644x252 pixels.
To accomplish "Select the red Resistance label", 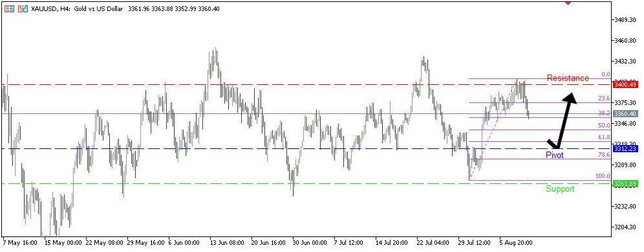I will [x=568, y=78].
